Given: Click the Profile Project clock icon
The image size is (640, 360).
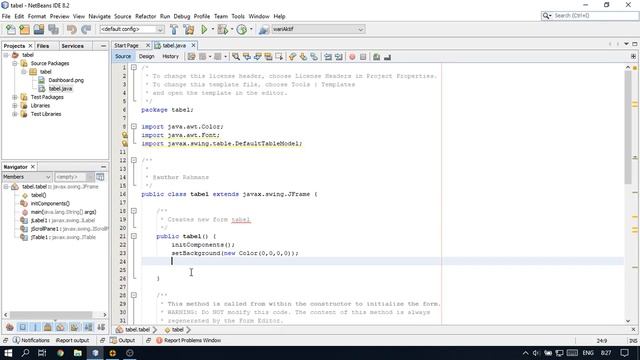Looking at the screenshot, I should click(242, 29).
